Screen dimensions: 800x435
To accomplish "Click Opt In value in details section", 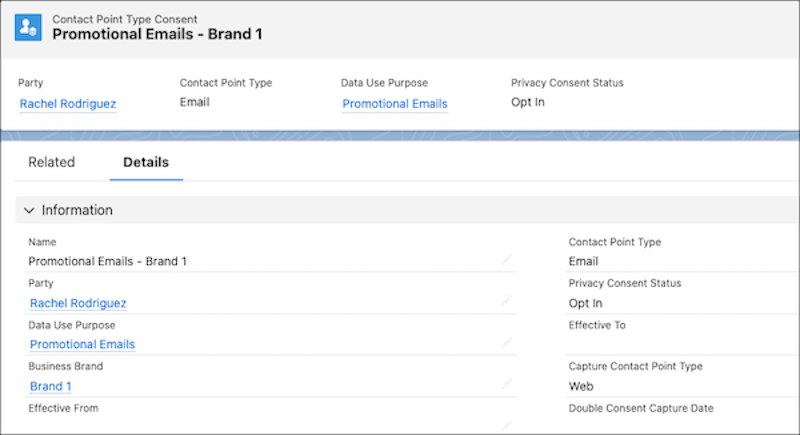I will coord(585,303).
